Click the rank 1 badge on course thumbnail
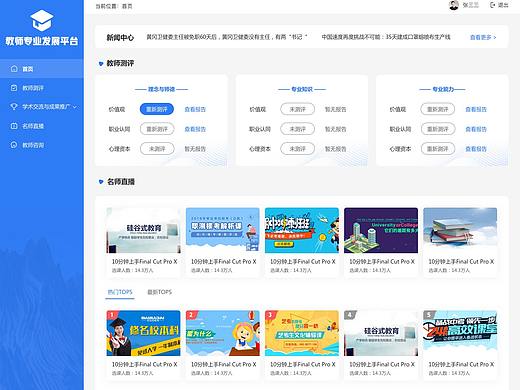Screen dimensions: 520x390 coord(111,315)
